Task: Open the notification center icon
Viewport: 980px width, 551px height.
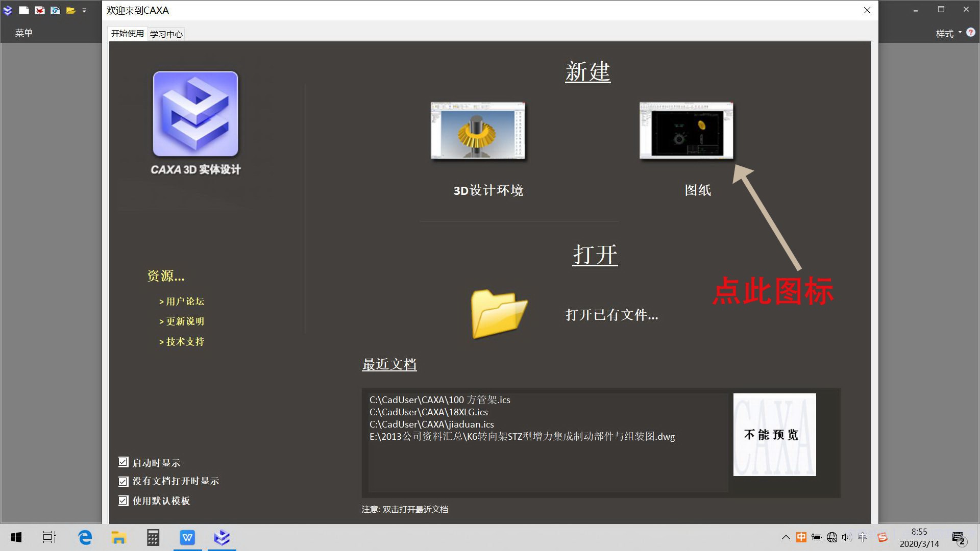Action: pyautogui.click(x=959, y=538)
